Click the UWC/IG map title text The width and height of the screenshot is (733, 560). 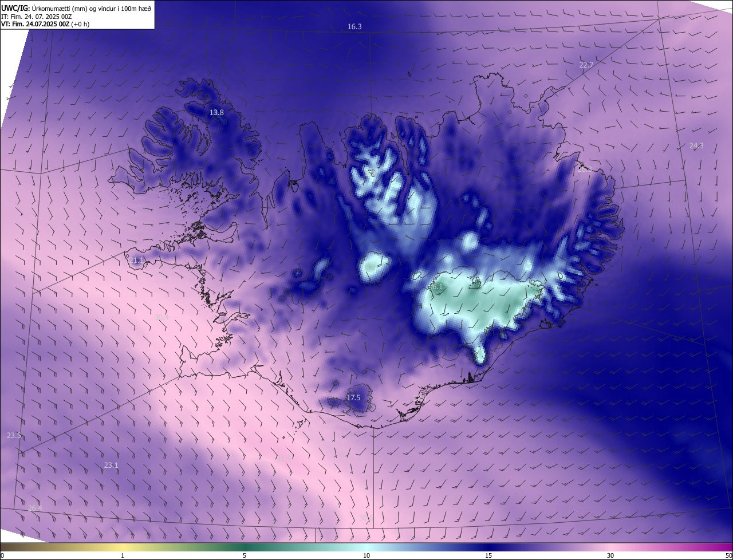pos(76,8)
